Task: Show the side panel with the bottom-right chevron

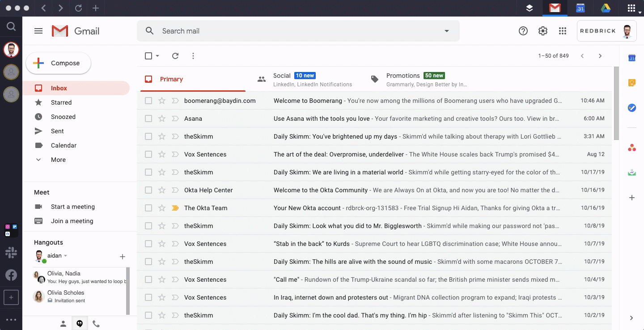Action: [x=631, y=318]
